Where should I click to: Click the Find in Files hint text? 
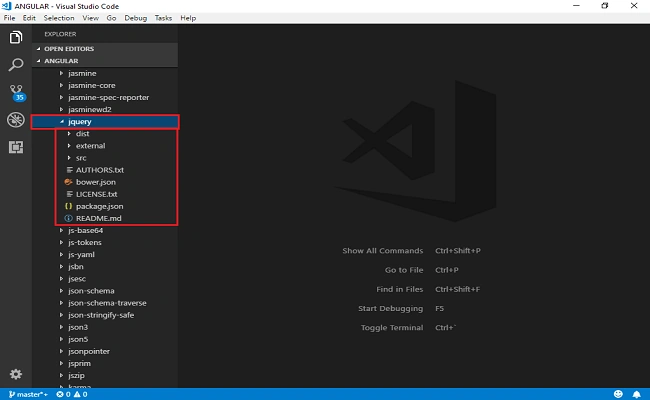click(x=400, y=289)
